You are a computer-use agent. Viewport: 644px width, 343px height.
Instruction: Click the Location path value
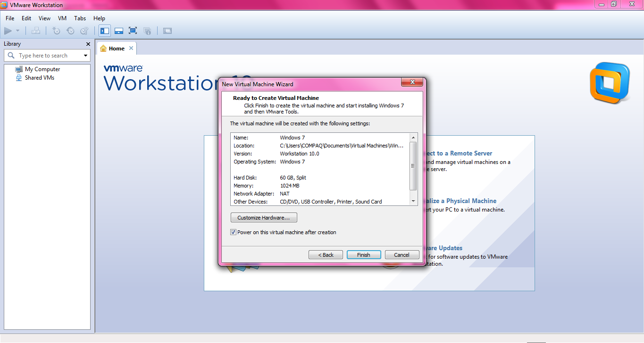[x=342, y=146]
